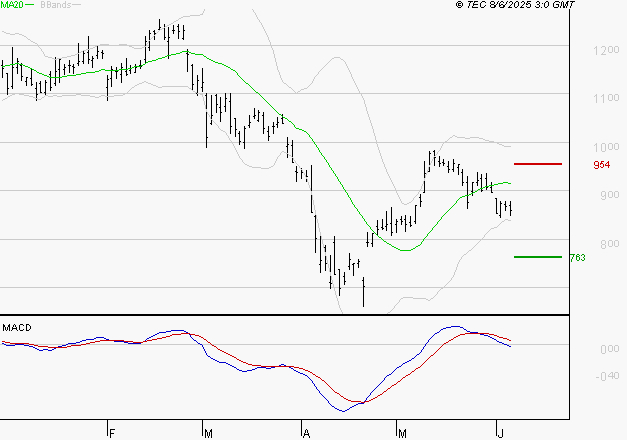This screenshot has height=440, width=627.
Task: Click the 900 price axis label
Action: pyautogui.click(x=609, y=195)
